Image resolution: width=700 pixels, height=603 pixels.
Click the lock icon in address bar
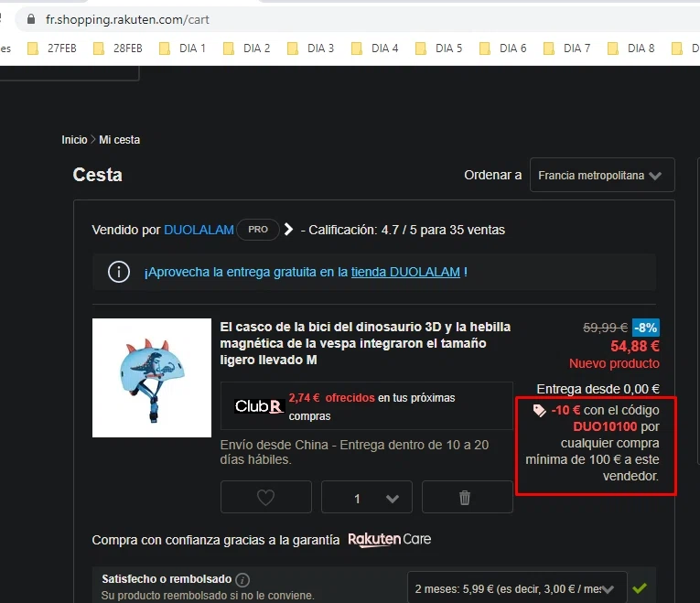(x=31, y=19)
